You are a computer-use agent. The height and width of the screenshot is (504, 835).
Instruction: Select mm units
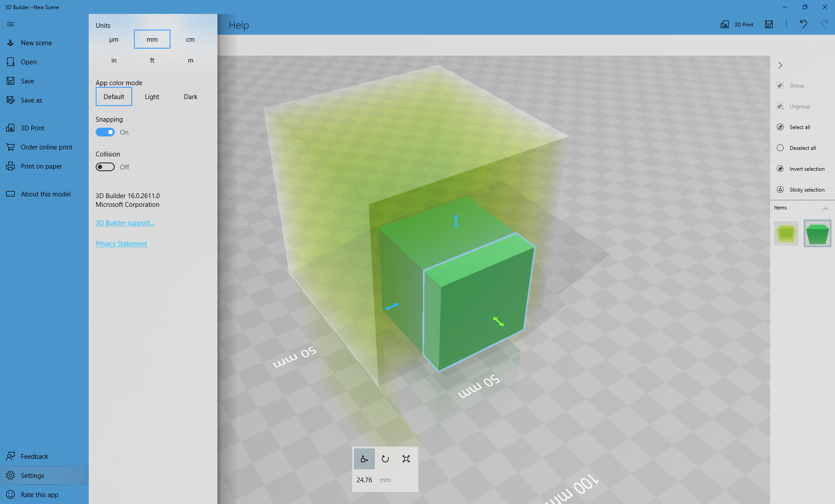pyautogui.click(x=152, y=39)
